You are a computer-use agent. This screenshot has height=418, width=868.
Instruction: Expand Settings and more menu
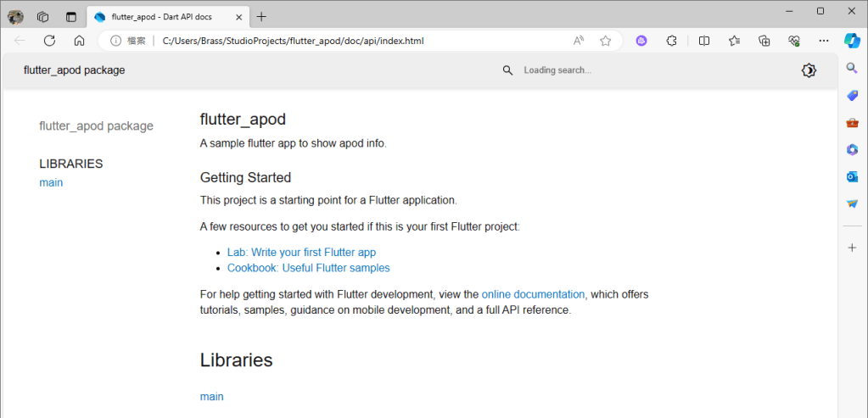point(823,41)
